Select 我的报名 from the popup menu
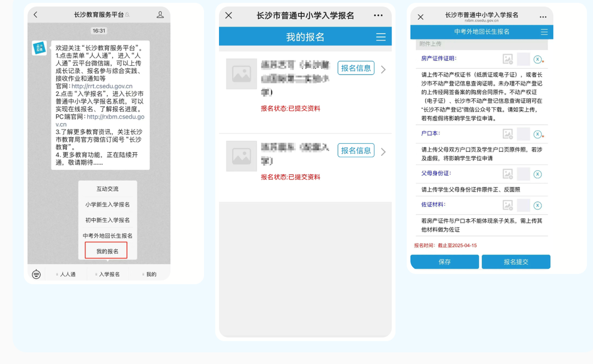This screenshot has height=364, width=593. tap(107, 251)
